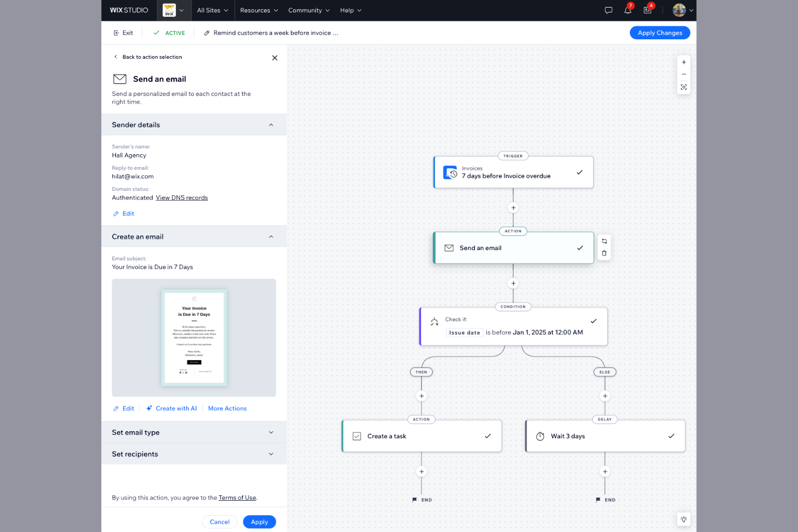Click the automation title 'Remind customers a week before invoice'
Image resolution: width=798 pixels, height=532 pixels.
[x=276, y=33]
